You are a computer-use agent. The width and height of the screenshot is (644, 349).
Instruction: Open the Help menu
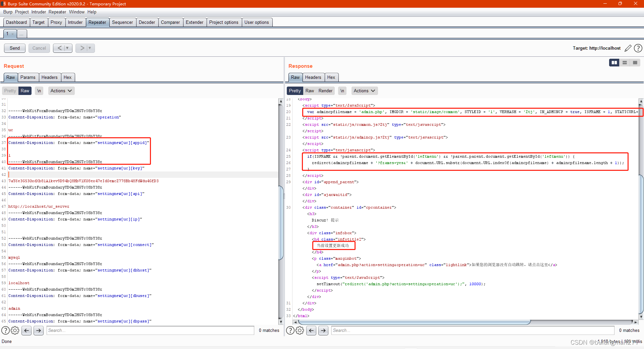tap(92, 12)
